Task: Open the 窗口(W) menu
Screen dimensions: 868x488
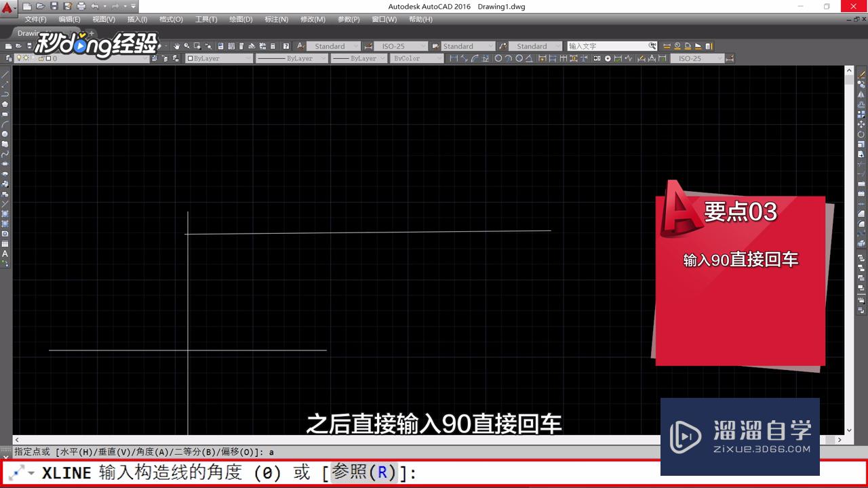Action: coord(384,19)
